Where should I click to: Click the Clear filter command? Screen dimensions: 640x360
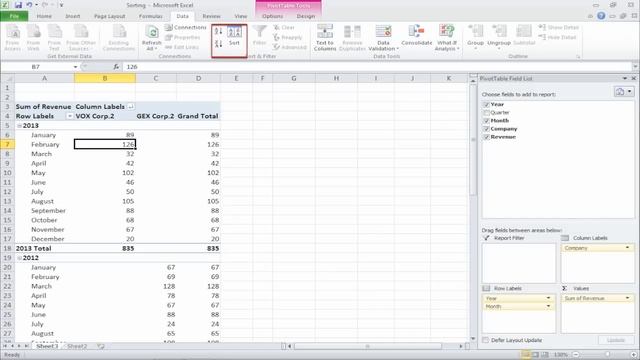pos(284,27)
